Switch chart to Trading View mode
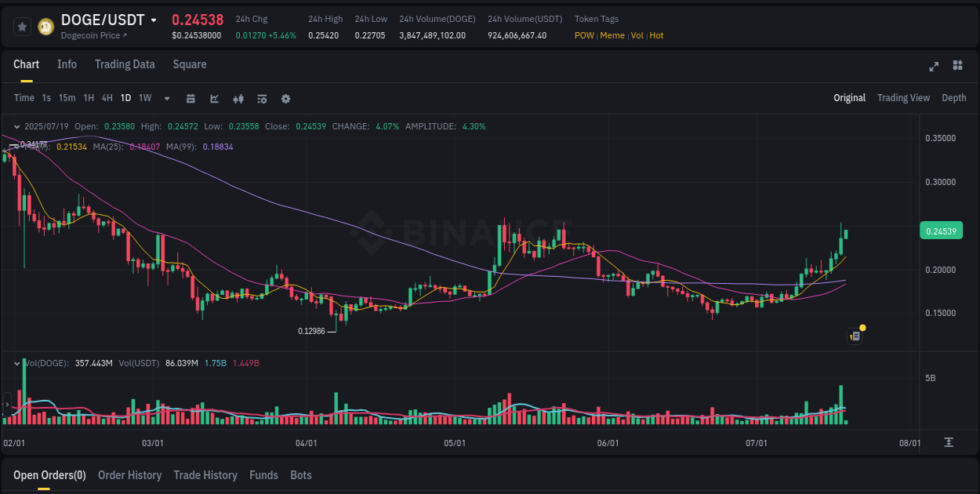980x494 pixels. [903, 98]
